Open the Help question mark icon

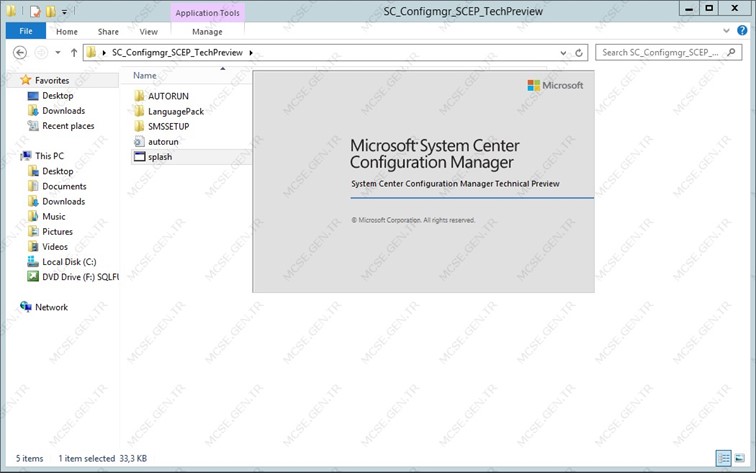pos(742,31)
